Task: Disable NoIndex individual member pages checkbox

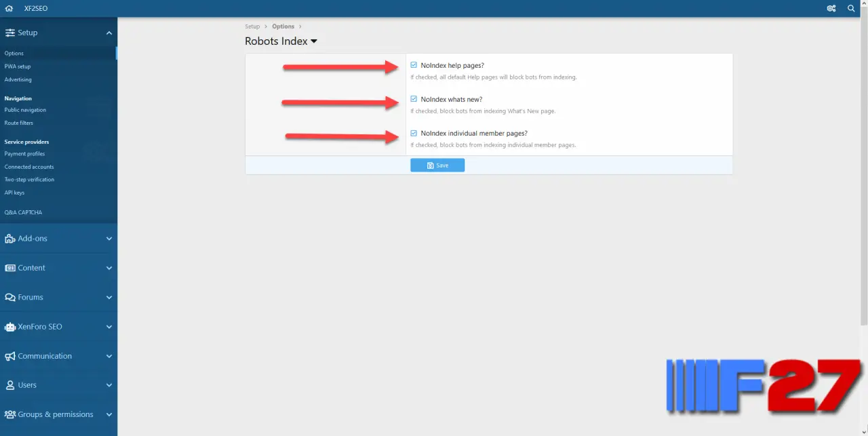Action: (x=414, y=133)
